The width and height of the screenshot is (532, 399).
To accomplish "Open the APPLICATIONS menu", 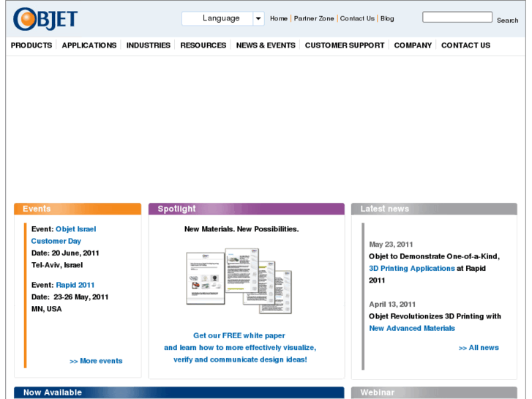I will pos(89,45).
